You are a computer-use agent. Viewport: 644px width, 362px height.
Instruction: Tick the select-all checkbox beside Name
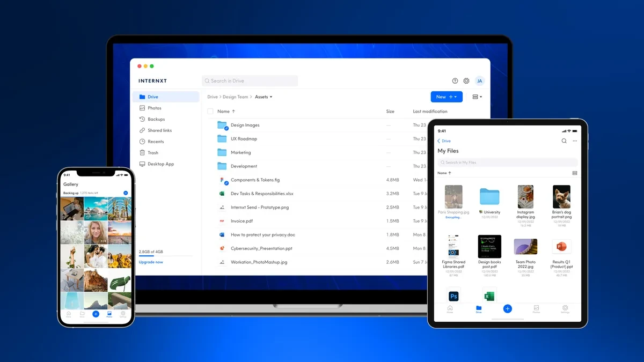click(210, 112)
